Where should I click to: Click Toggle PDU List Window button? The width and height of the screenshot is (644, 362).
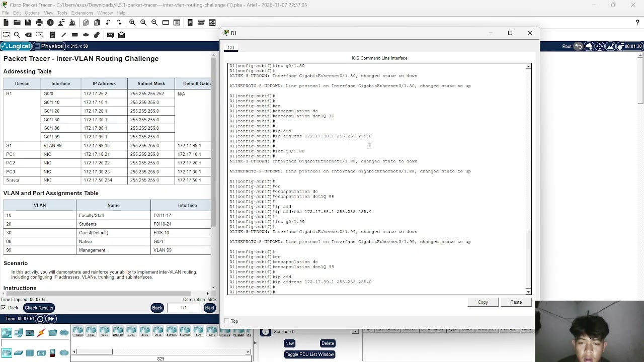coord(309,354)
